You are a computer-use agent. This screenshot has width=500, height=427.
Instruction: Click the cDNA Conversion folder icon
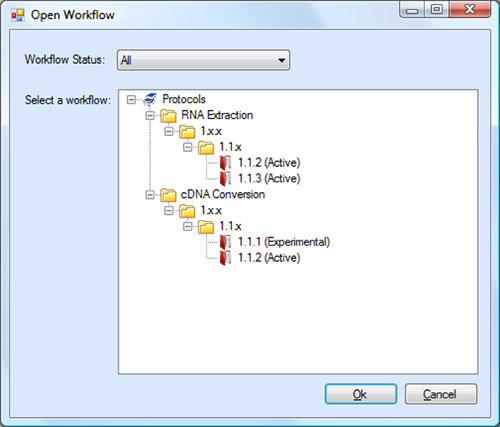[168, 195]
